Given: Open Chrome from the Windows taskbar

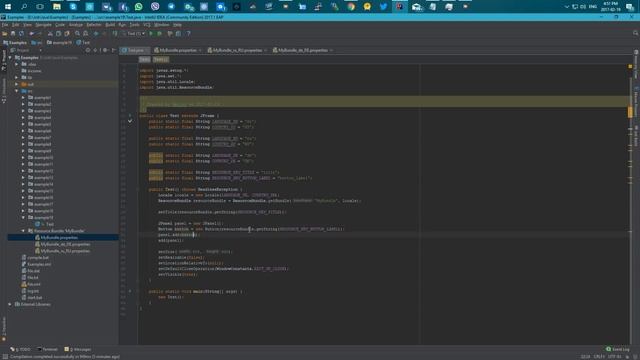Looking at the screenshot, I should 351,6.
